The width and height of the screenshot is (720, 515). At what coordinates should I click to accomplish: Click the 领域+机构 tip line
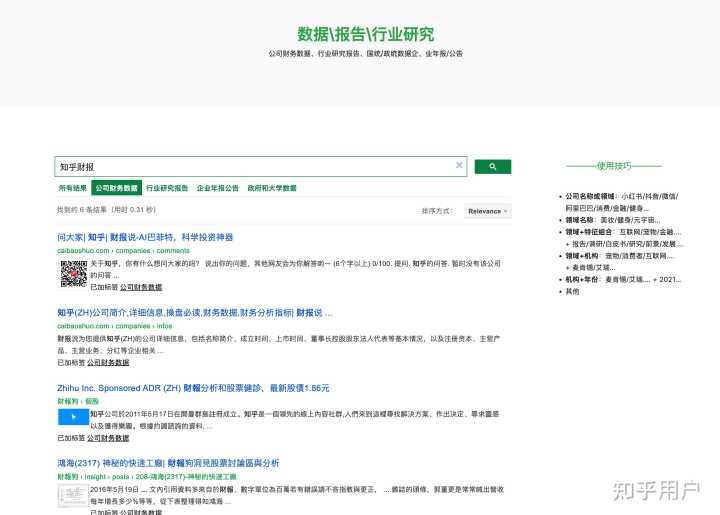[x=619, y=262]
